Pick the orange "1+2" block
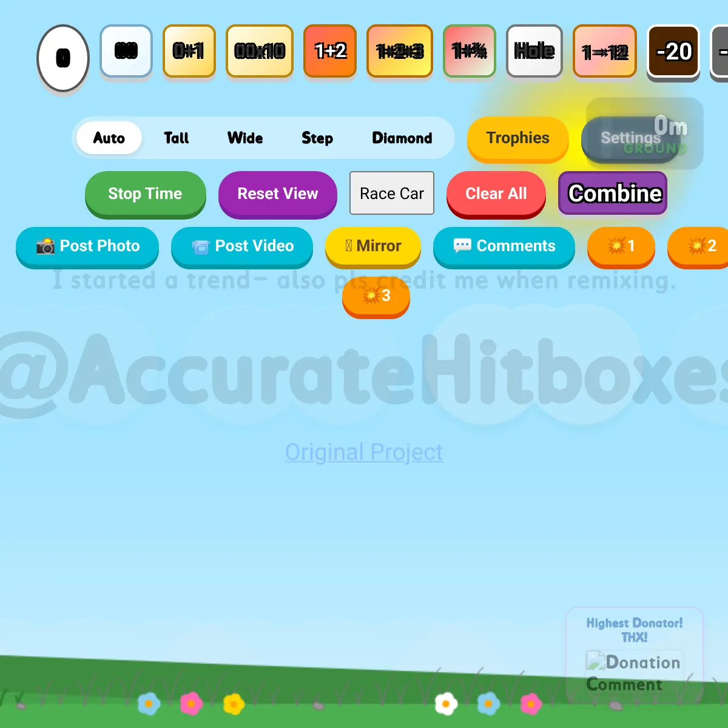Viewport: 728px width, 728px height. pyautogui.click(x=330, y=52)
